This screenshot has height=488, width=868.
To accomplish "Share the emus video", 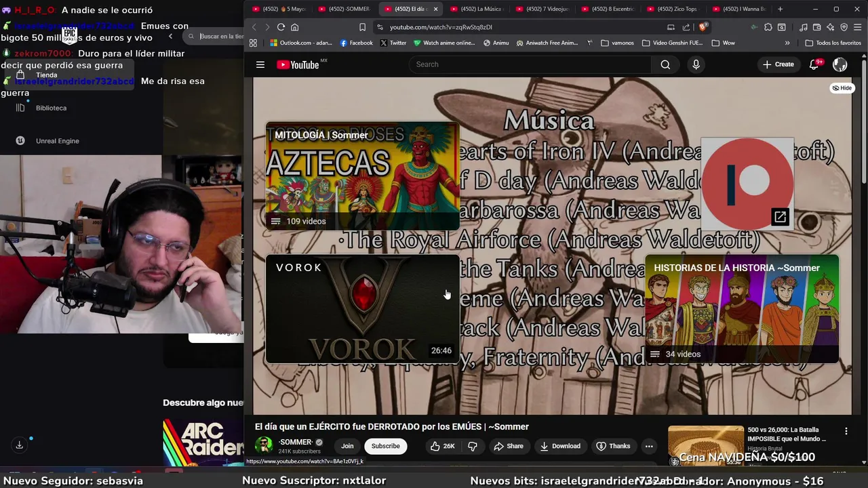I will (x=509, y=446).
